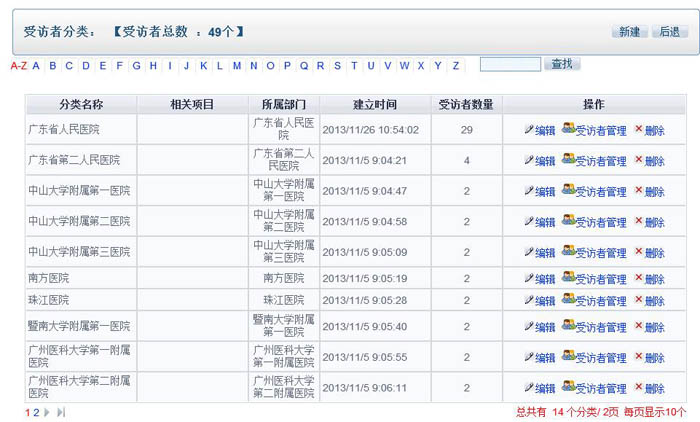Click 删除 link for 广州医科大学第一附属医院

click(654, 358)
